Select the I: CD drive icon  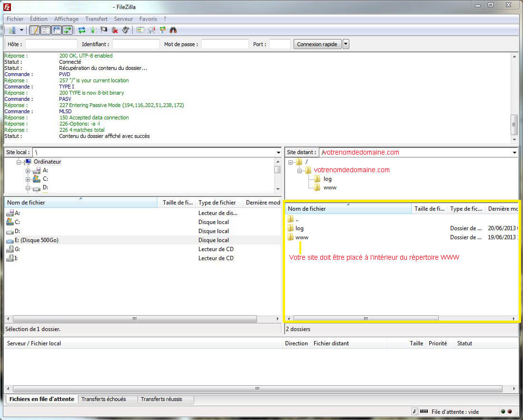(x=10, y=258)
